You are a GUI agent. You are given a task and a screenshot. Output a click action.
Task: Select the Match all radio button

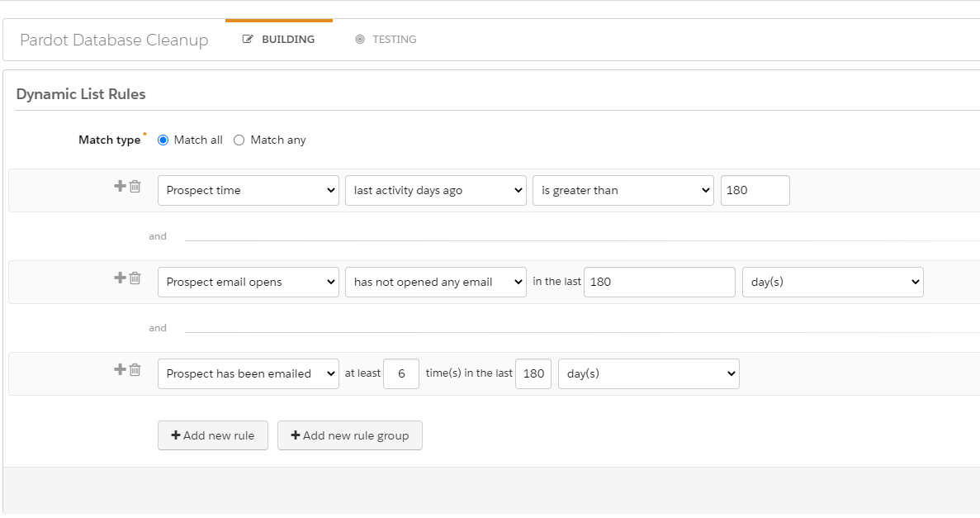(x=163, y=140)
